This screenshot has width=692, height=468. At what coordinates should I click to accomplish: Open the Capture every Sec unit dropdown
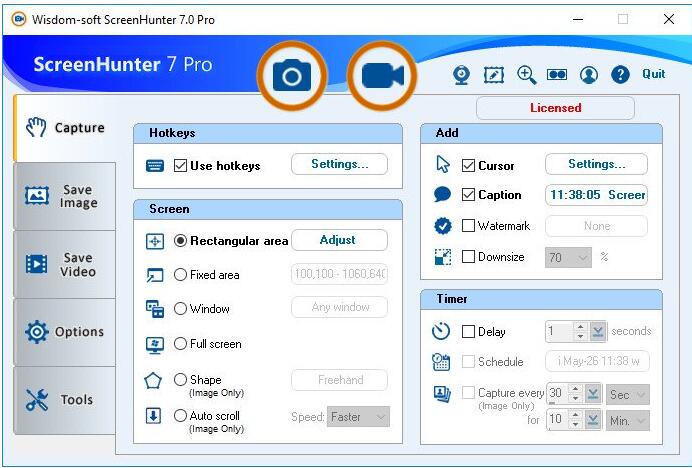pos(628,394)
